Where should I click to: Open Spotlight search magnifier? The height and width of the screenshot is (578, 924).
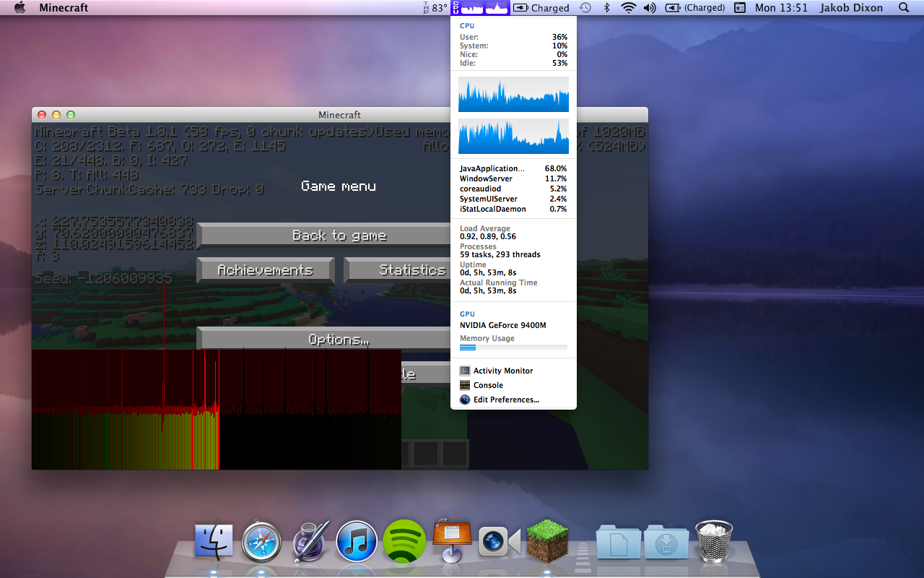click(x=904, y=8)
